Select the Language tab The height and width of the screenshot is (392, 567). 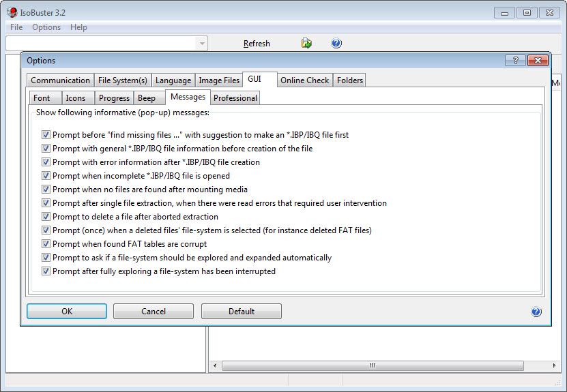coord(173,80)
